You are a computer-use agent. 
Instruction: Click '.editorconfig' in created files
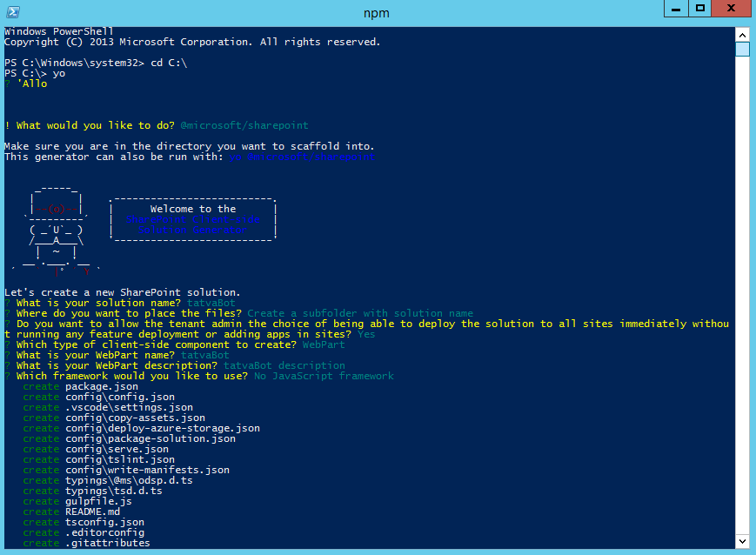104,533
